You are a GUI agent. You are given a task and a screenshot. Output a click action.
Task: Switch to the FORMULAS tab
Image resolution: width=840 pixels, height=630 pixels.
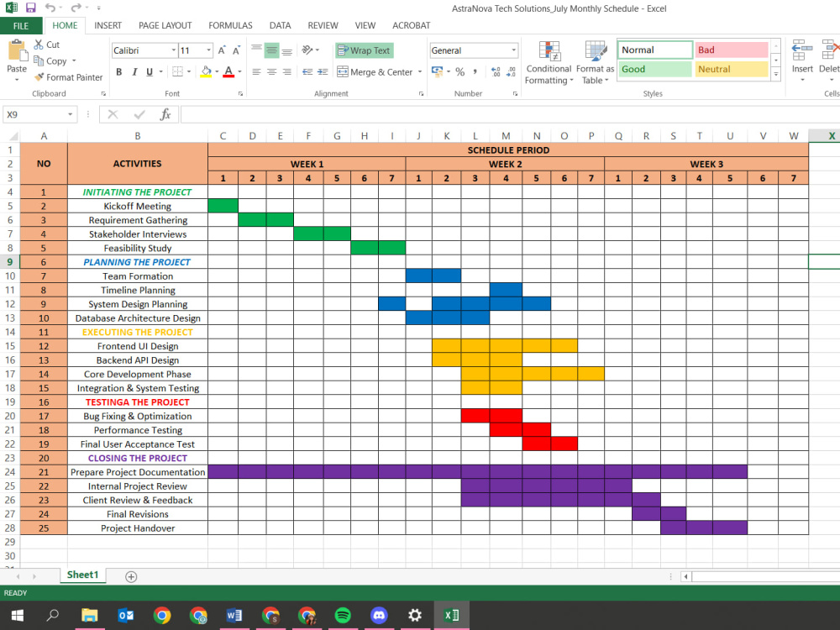pyautogui.click(x=230, y=26)
